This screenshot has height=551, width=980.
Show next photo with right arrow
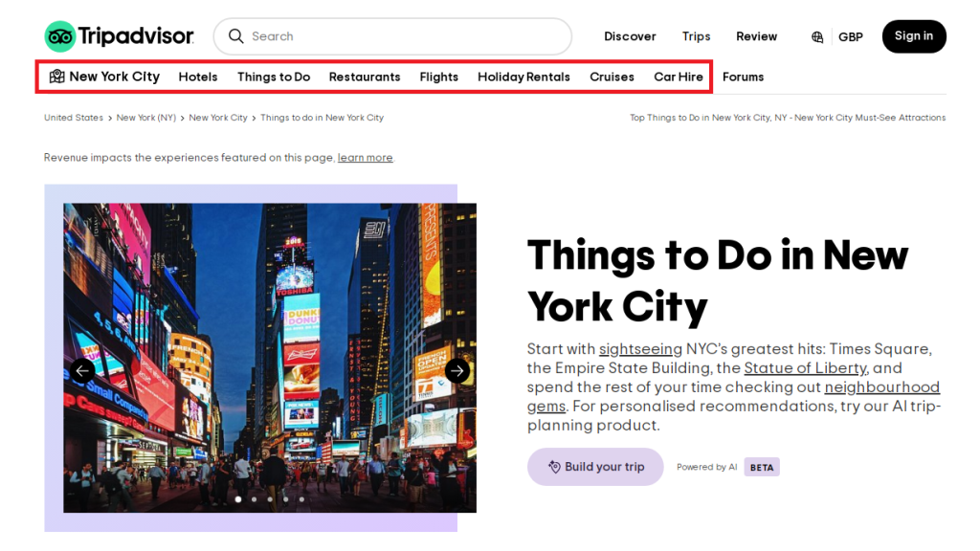pos(457,370)
